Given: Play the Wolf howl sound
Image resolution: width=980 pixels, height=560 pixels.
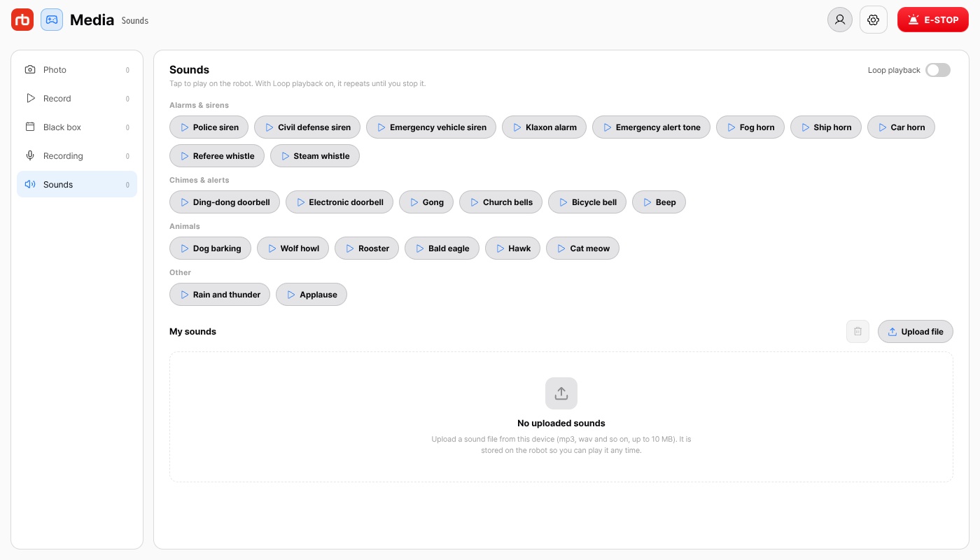Looking at the screenshot, I should point(293,248).
